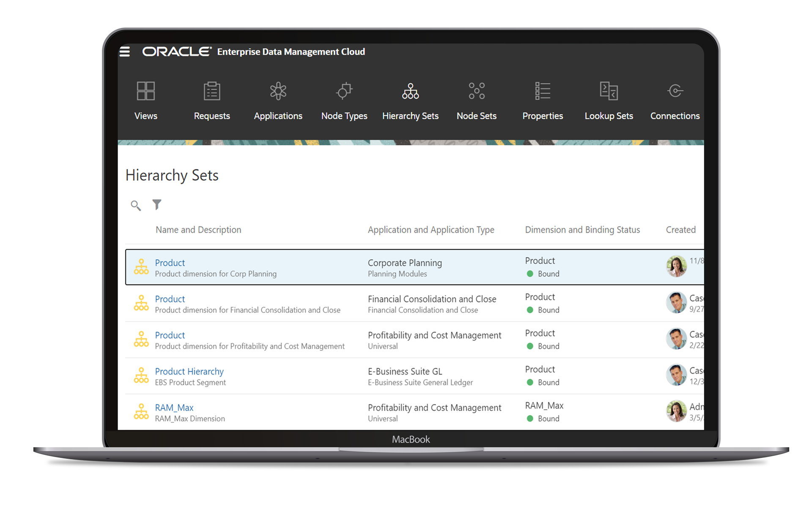
Task: Click the Financial Consolidation and Close application cell
Action: coord(432,299)
